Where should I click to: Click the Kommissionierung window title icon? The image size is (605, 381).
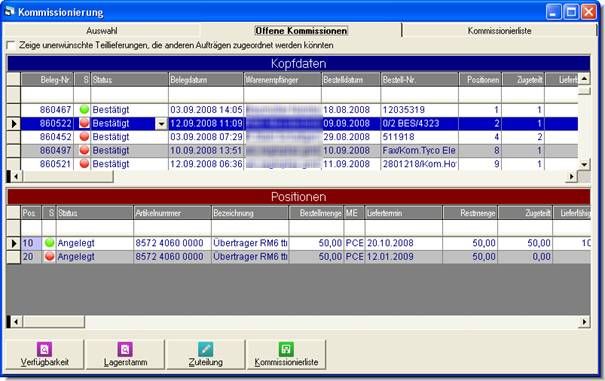click(9, 12)
